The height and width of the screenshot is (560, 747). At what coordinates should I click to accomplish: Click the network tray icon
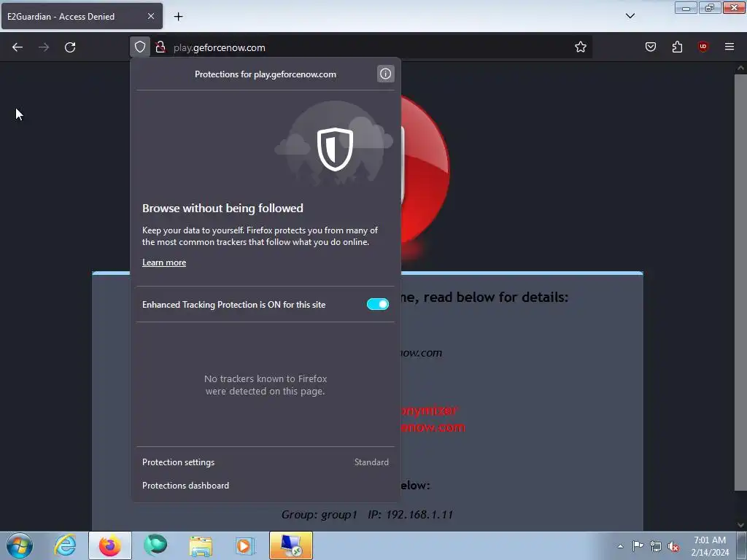coord(656,546)
